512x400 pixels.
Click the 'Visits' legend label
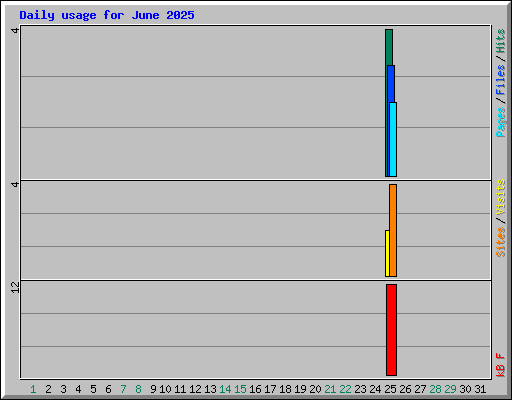pos(500,197)
